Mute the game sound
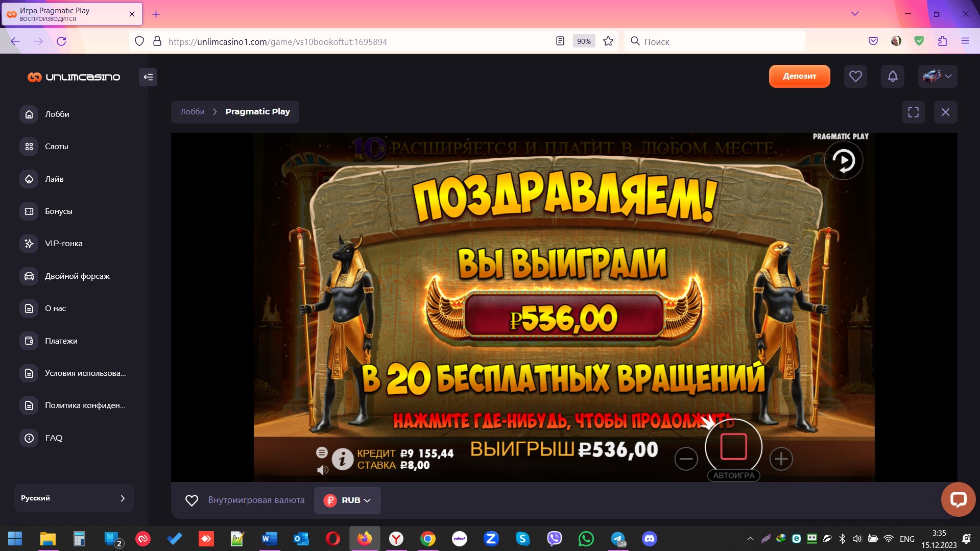The height and width of the screenshot is (551, 980). [x=322, y=470]
